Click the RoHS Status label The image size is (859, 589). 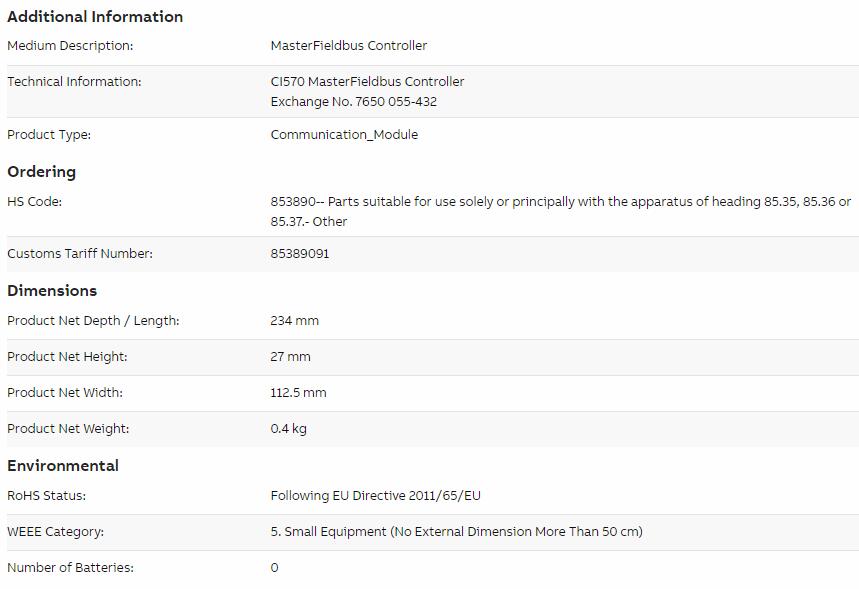pos(47,496)
